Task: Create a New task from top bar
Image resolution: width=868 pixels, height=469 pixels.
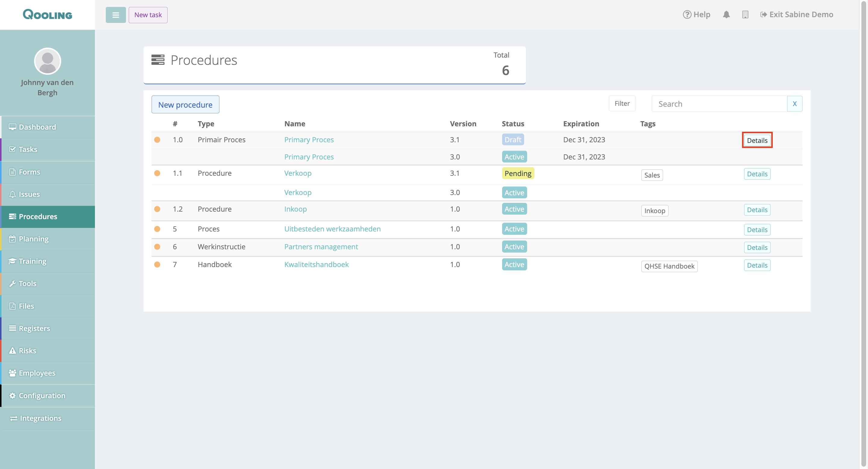Action: (148, 15)
